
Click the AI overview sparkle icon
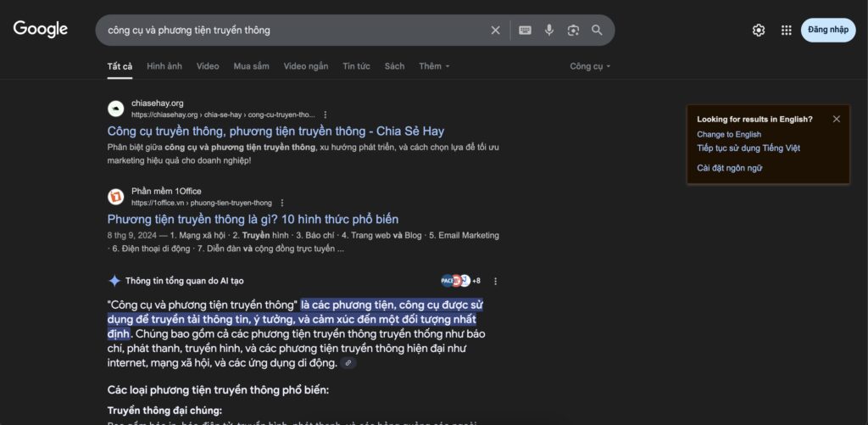pyautogui.click(x=114, y=281)
